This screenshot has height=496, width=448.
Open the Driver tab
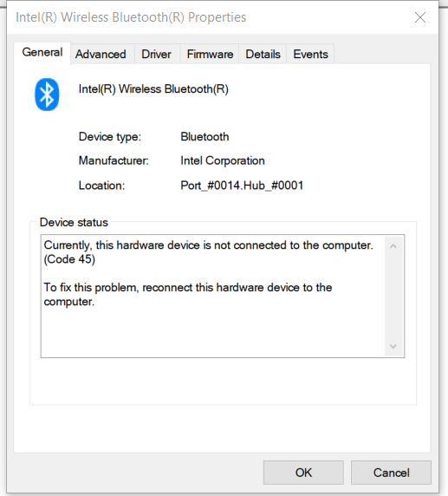[156, 54]
